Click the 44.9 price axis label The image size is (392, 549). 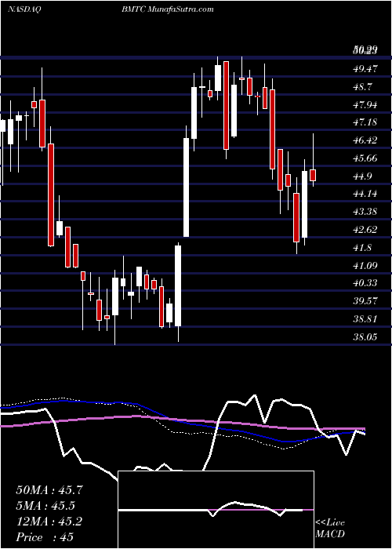[x=364, y=176]
